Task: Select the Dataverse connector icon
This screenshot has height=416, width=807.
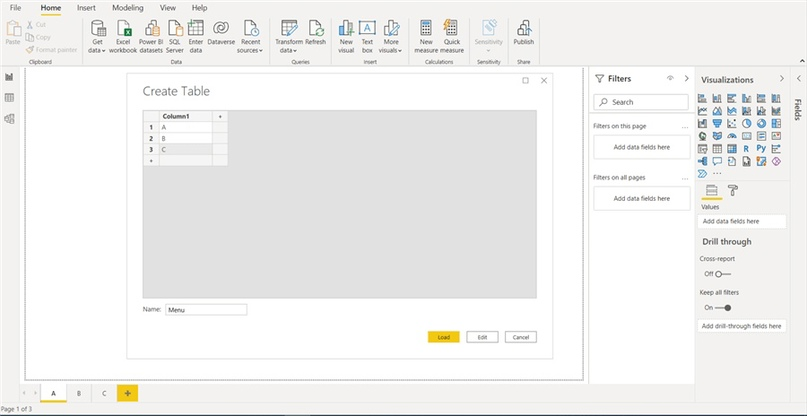Action: point(221,28)
